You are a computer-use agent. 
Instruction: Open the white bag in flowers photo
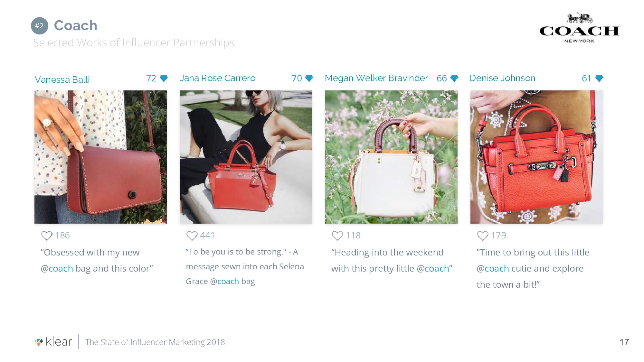tap(391, 157)
